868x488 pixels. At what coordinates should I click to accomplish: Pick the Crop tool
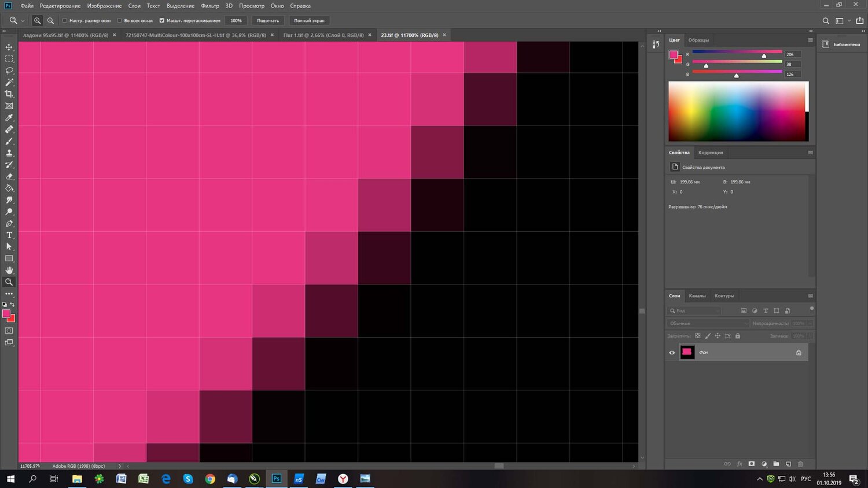9,94
